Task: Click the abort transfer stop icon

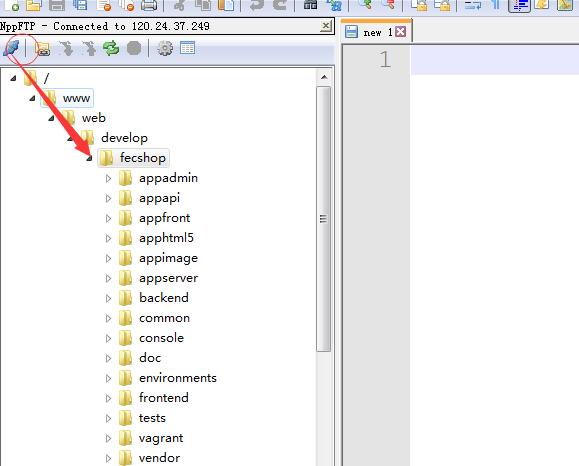Action: pyautogui.click(x=134, y=48)
